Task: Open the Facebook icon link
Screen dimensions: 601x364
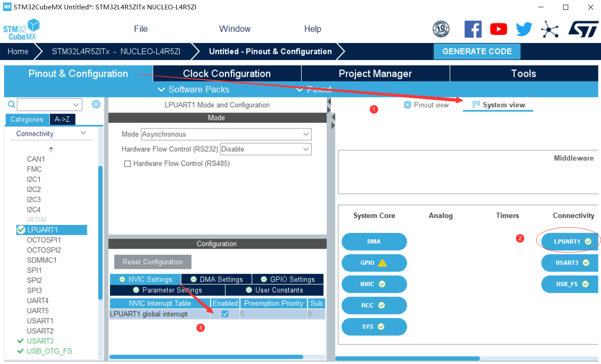Action: coord(473,29)
